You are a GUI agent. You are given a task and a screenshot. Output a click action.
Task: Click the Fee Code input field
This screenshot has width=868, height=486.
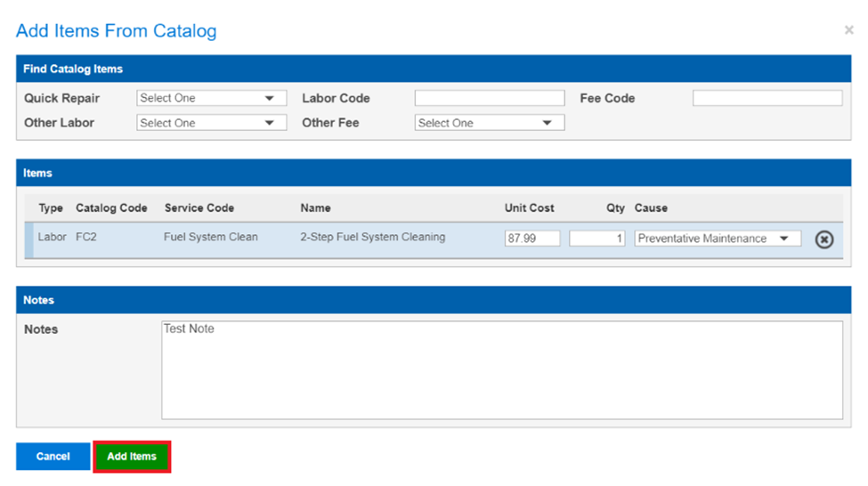point(767,98)
